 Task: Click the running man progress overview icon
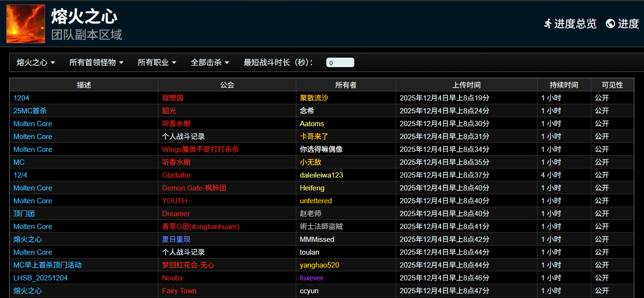pos(547,24)
